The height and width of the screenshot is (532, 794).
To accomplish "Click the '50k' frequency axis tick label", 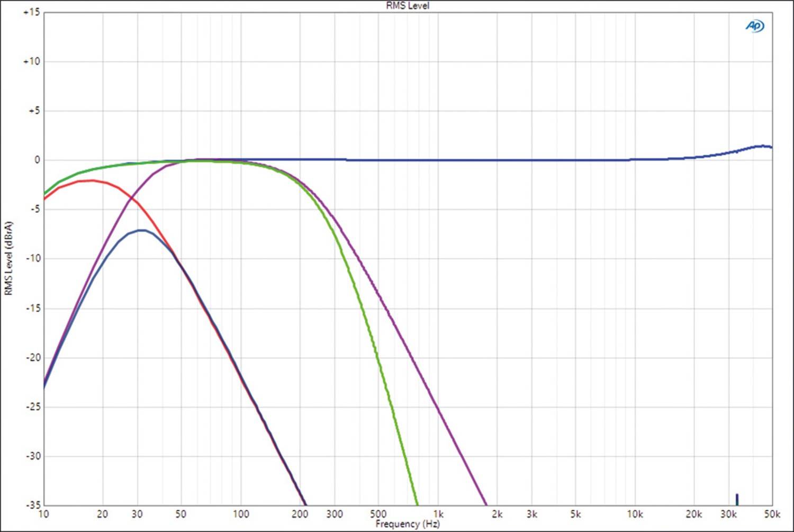I will [772, 514].
